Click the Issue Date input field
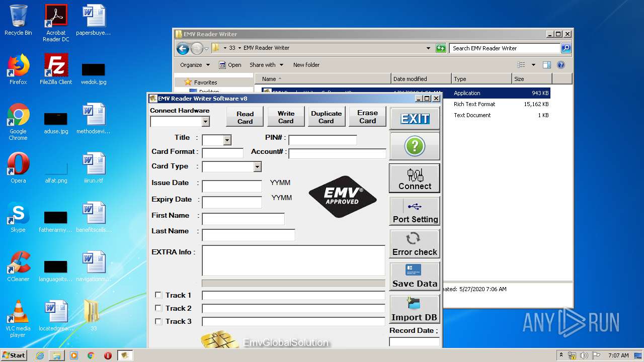The width and height of the screenshot is (644, 362). [232, 186]
